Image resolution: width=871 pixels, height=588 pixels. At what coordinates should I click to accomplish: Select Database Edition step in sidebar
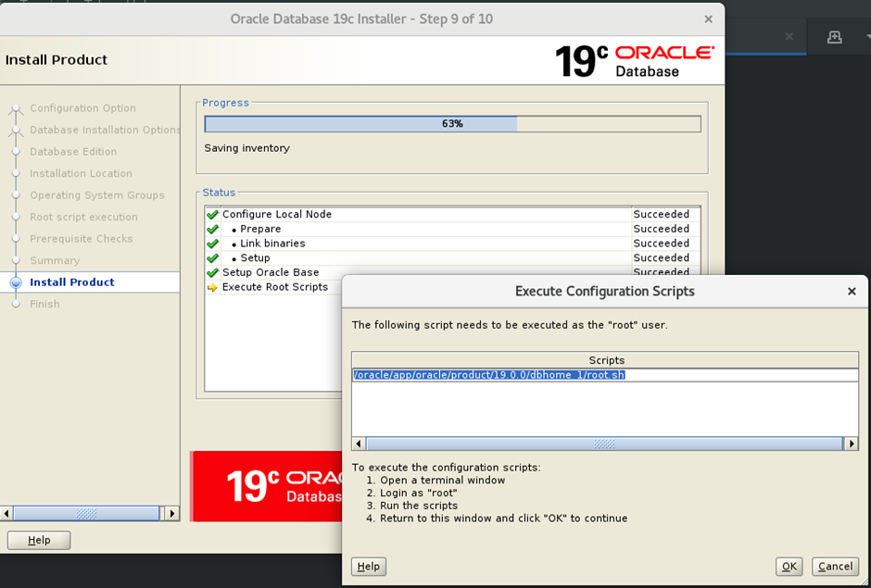tap(73, 152)
